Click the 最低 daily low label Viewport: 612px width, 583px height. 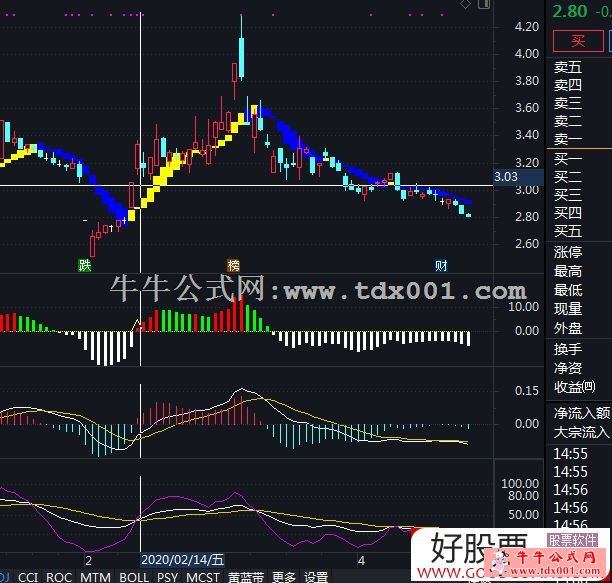pyautogui.click(x=568, y=290)
